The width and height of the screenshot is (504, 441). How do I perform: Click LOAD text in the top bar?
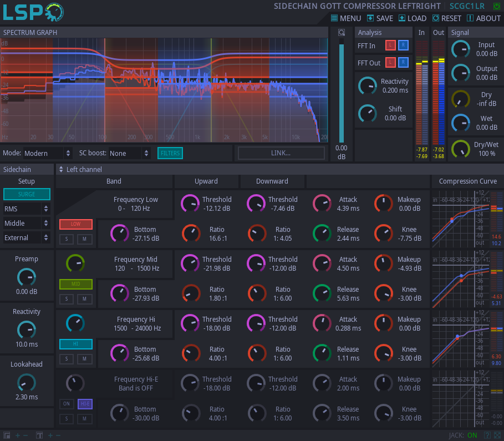pos(417,18)
